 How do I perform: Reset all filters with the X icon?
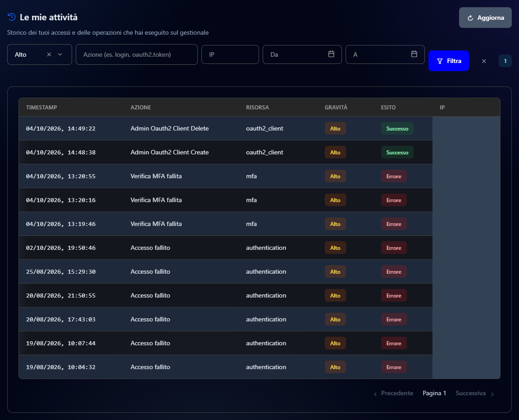tap(484, 61)
